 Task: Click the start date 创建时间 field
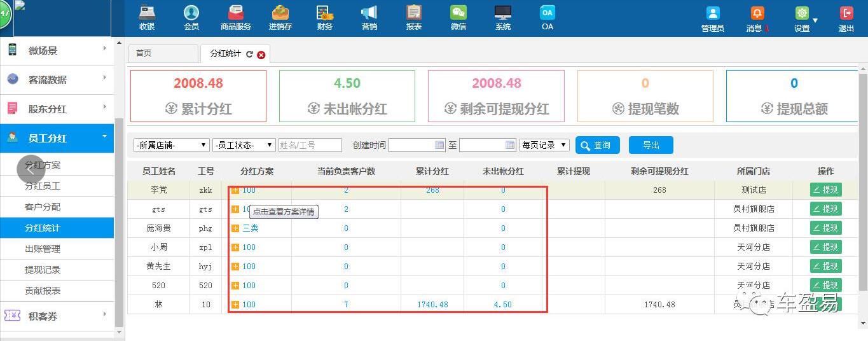pos(417,145)
